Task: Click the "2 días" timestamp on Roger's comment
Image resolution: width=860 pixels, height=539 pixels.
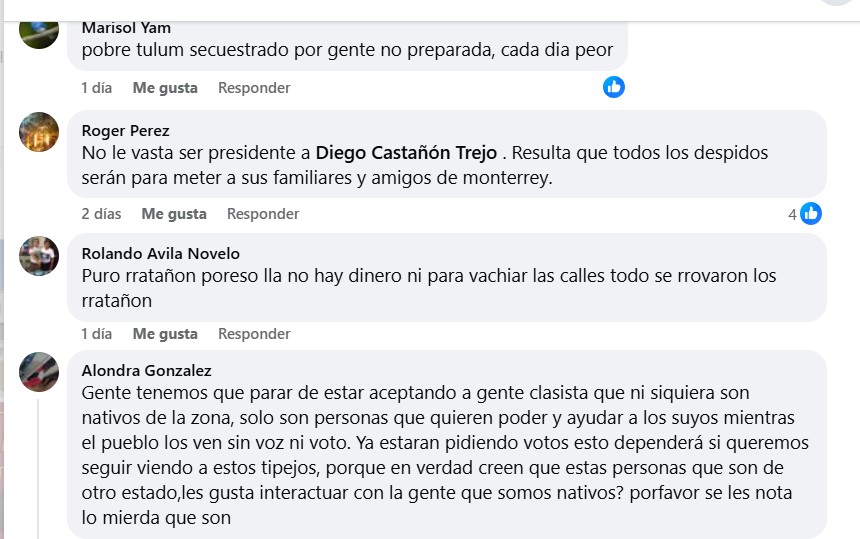Action: pyautogui.click(x=101, y=214)
